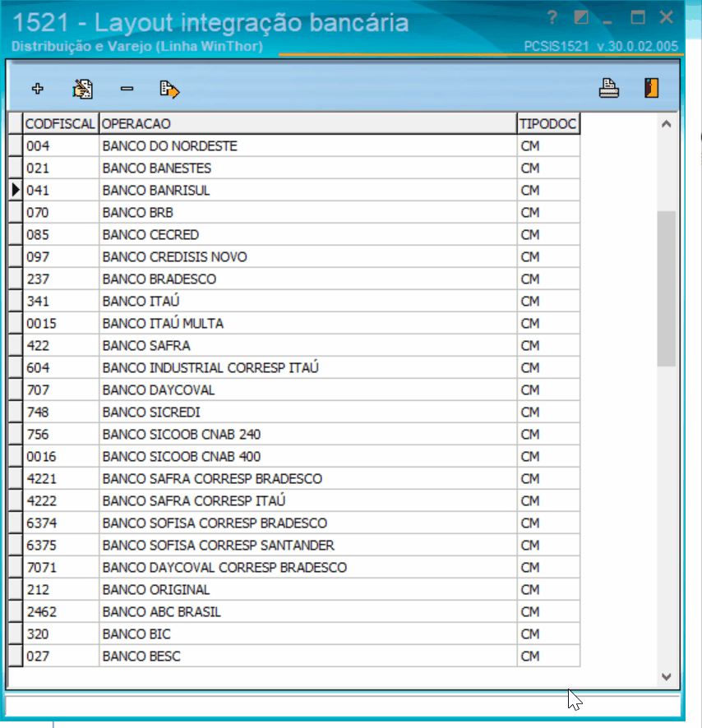The width and height of the screenshot is (702, 728).
Task: Click code cell 0016
Action: [61, 456]
